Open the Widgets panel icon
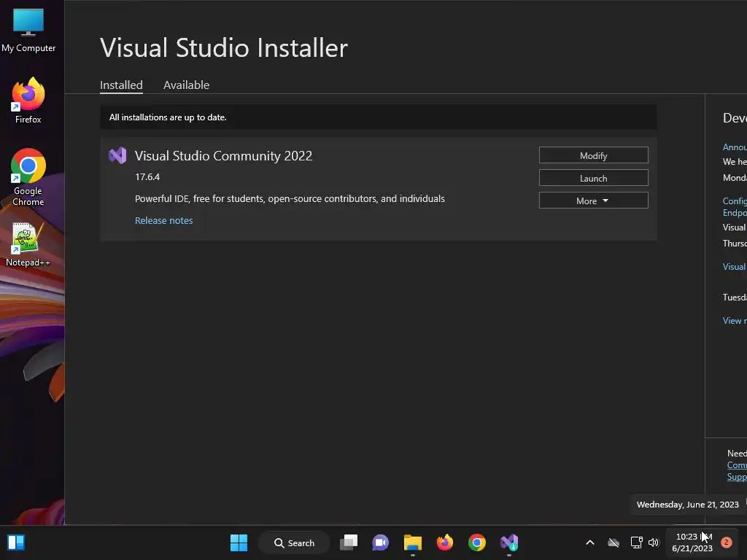 [x=16, y=542]
